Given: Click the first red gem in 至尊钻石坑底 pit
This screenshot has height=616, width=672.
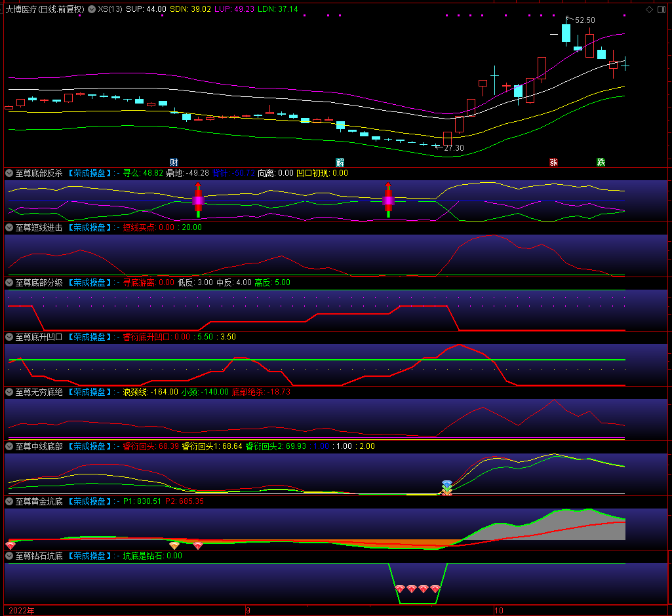Looking at the screenshot, I should 400,589.
